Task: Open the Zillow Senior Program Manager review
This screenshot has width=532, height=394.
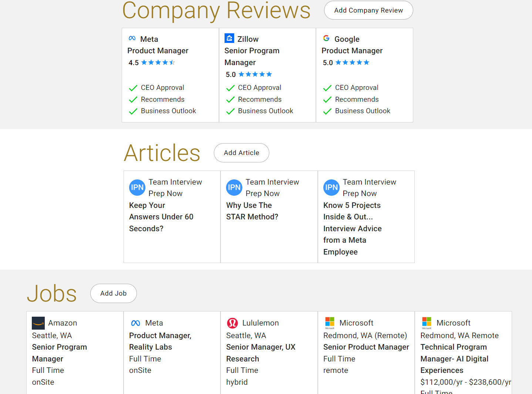Action: [x=252, y=57]
